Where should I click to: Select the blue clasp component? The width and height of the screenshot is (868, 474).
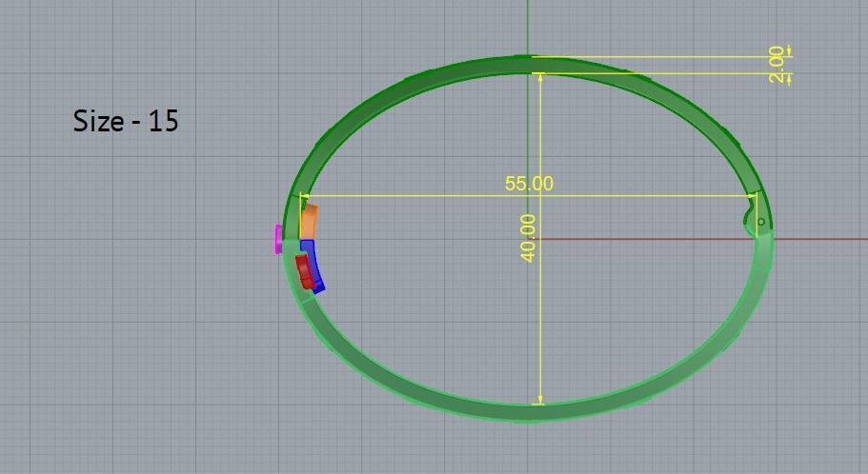pyautogui.click(x=313, y=266)
